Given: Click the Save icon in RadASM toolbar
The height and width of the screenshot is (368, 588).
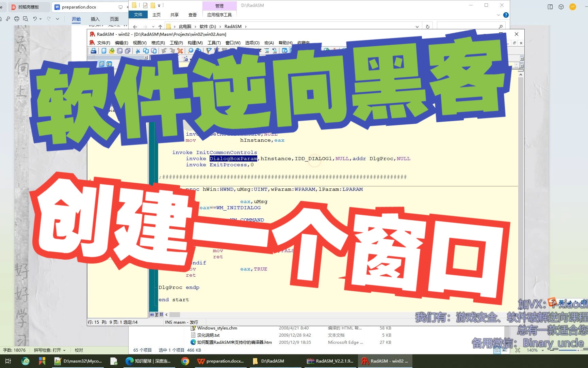Looking at the screenshot, I should 120,51.
